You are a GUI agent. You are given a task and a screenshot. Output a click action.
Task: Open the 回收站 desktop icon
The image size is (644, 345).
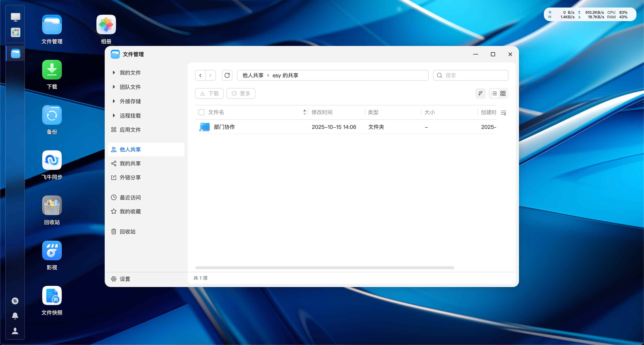(x=52, y=205)
